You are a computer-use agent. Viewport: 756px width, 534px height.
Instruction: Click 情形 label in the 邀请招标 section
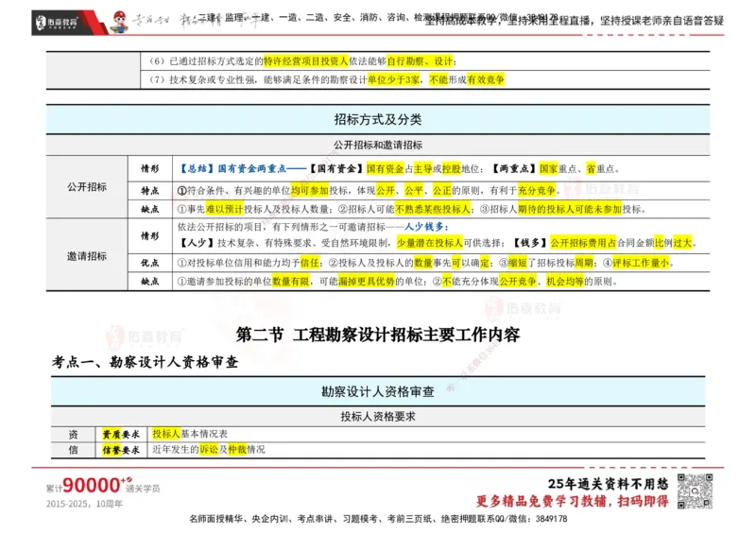150,236
